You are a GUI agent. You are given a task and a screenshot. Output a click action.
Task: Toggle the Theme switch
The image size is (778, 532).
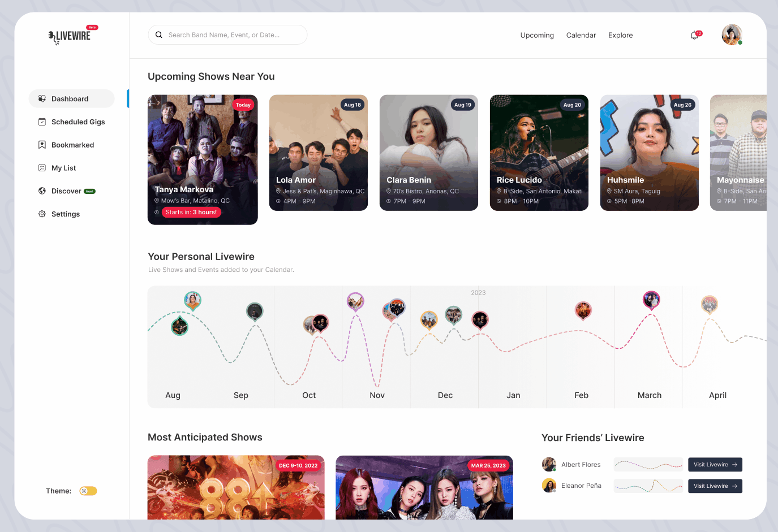click(88, 491)
